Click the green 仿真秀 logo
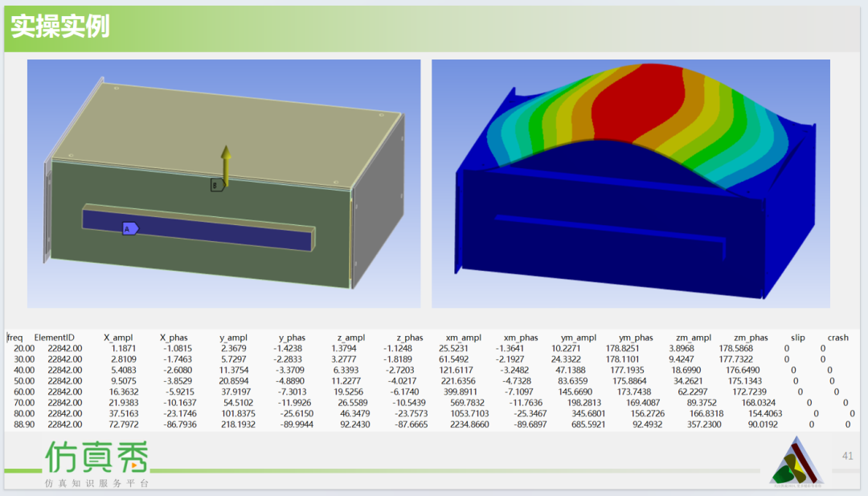The width and height of the screenshot is (868, 496). [x=96, y=457]
